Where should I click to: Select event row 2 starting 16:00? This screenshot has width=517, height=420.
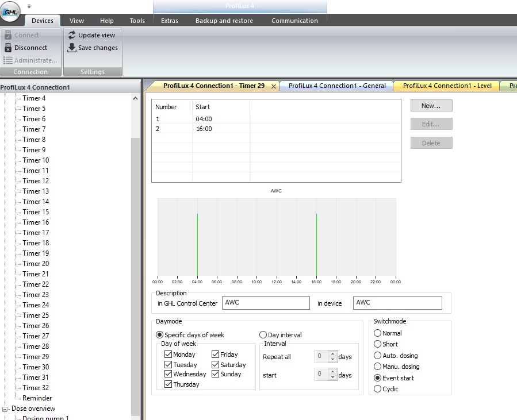(x=276, y=129)
